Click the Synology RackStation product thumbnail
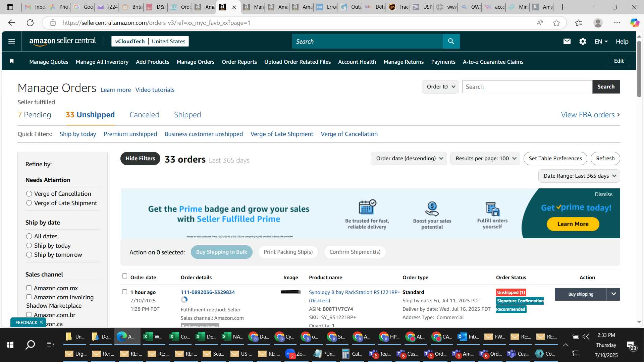Screen dimensions: 644x362 click(x=290, y=292)
